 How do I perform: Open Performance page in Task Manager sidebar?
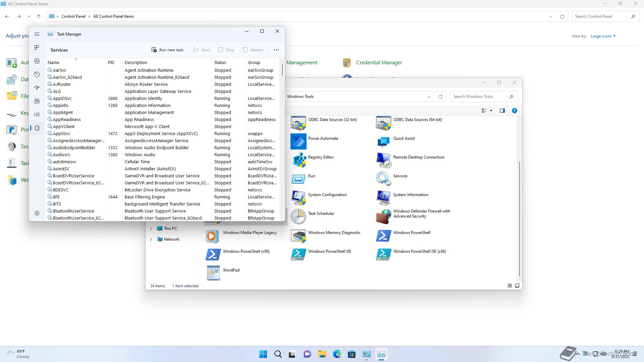37,61
